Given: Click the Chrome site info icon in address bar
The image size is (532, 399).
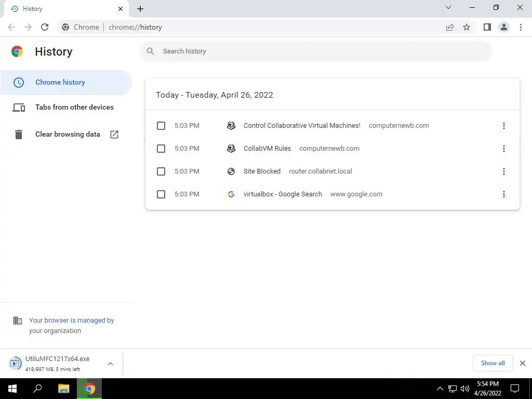Looking at the screenshot, I should click(65, 27).
